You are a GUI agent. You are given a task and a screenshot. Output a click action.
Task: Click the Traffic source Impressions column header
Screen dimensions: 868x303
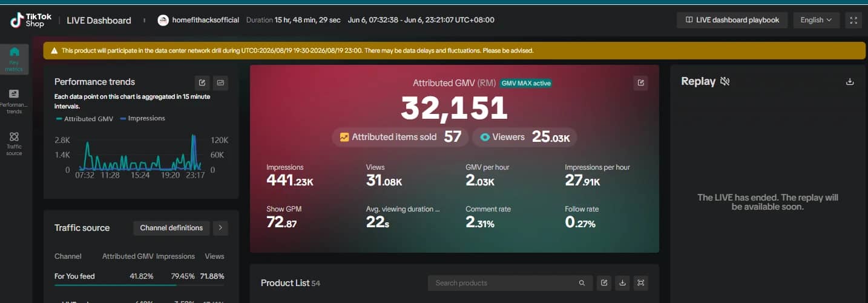(176, 256)
